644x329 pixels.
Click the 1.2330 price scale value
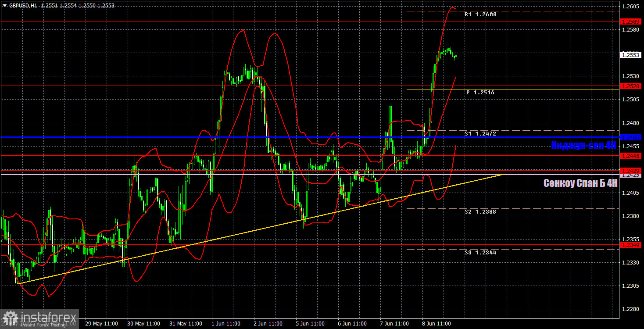[631, 262]
